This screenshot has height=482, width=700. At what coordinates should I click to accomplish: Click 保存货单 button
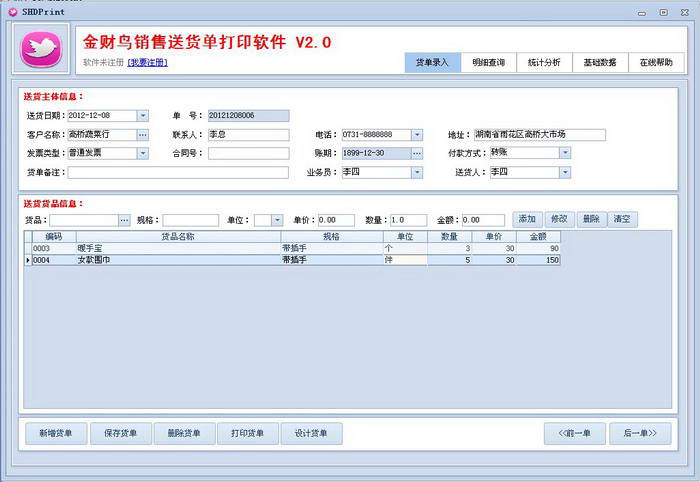(121, 433)
